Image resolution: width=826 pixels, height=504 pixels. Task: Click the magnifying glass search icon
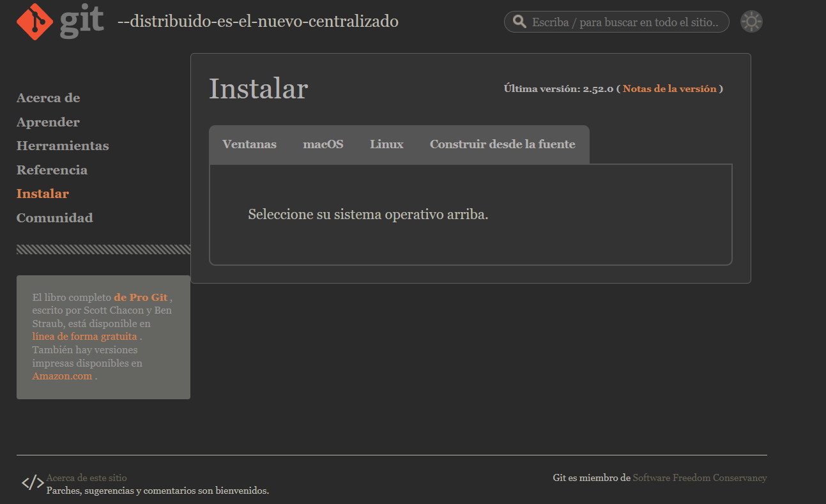tap(520, 22)
